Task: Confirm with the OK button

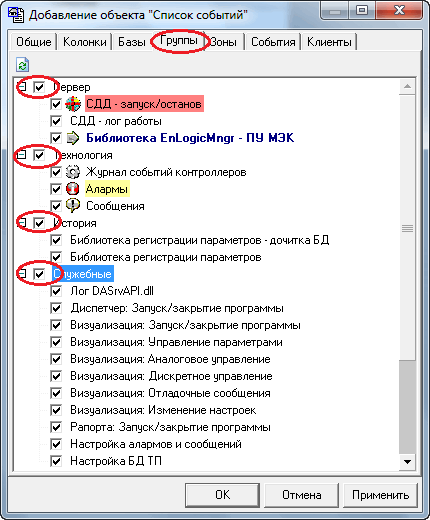Action: tap(222, 495)
